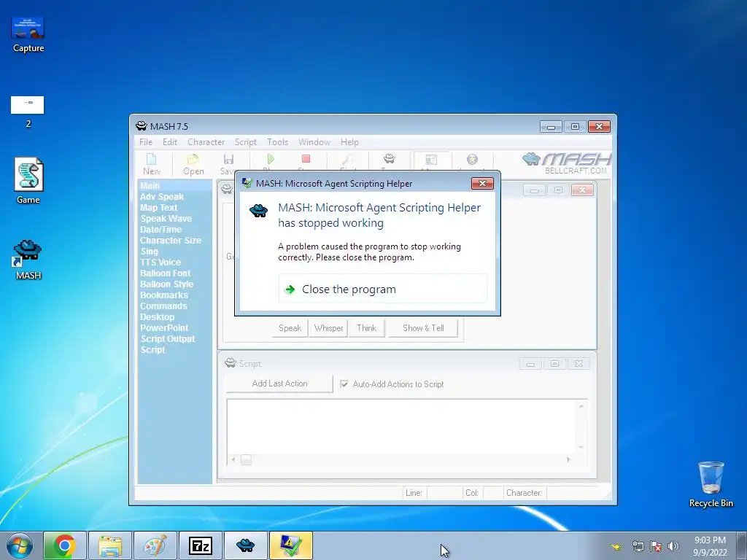Click Close the program in crash dialog
This screenshot has width=747, height=560.
(382, 289)
